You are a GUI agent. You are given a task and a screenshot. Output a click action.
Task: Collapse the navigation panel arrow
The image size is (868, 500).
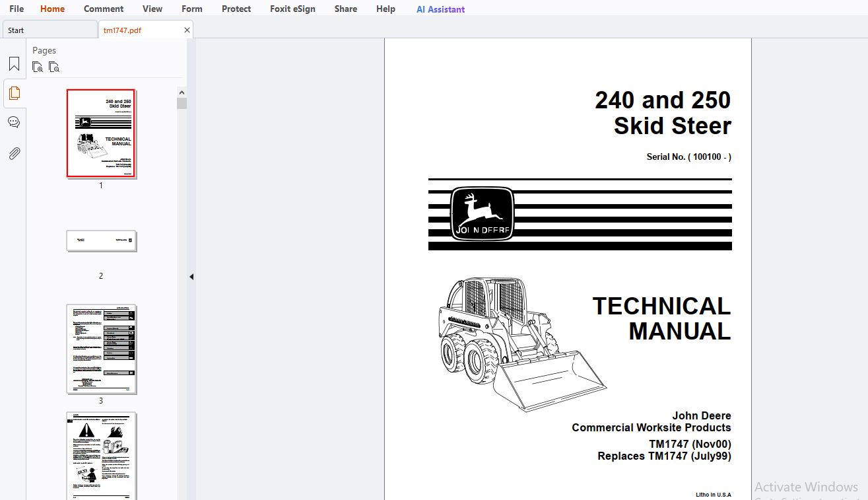[x=191, y=277]
